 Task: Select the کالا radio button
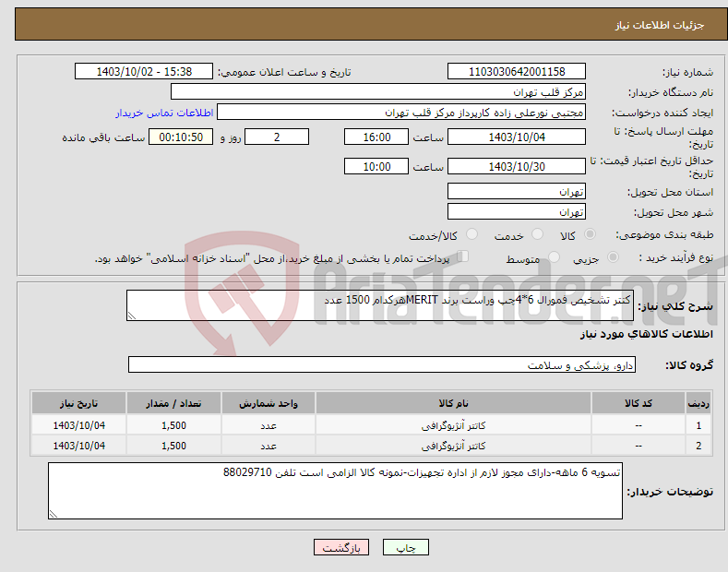(590, 234)
